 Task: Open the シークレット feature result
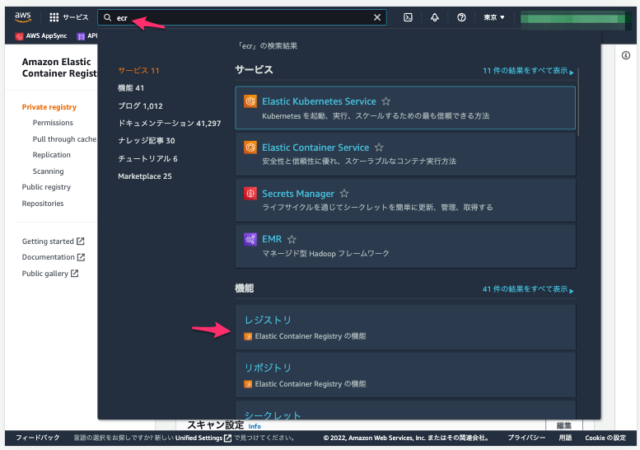[405, 410]
